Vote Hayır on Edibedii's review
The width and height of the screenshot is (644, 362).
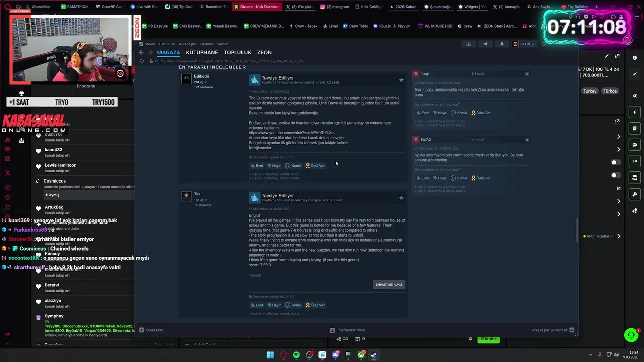[x=274, y=166]
